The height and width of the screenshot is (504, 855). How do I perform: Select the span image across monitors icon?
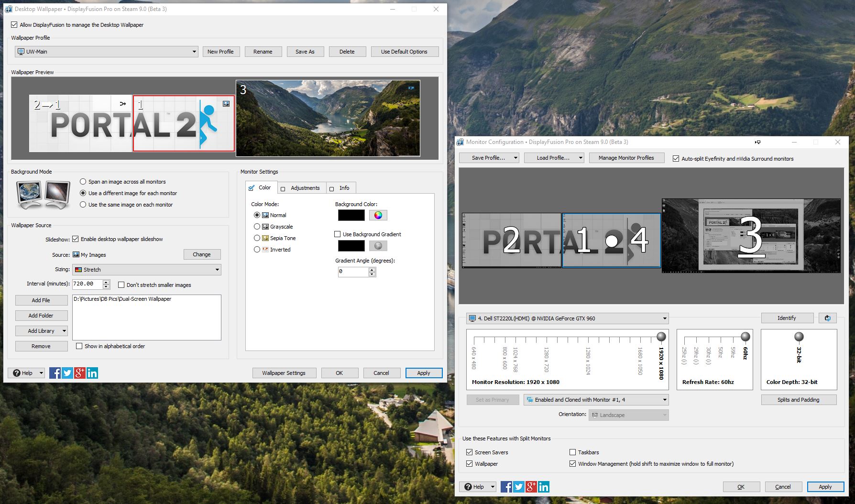[29, 194]
